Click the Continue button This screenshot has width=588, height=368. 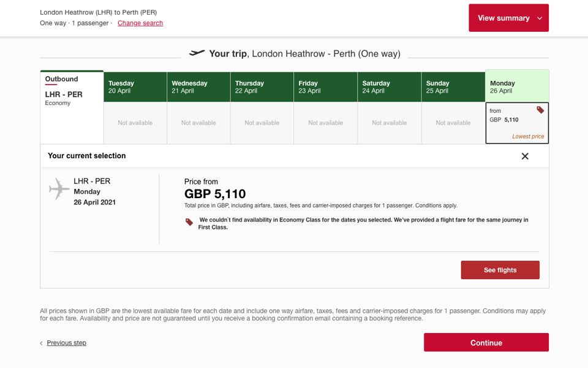click(x=486, y=342)
